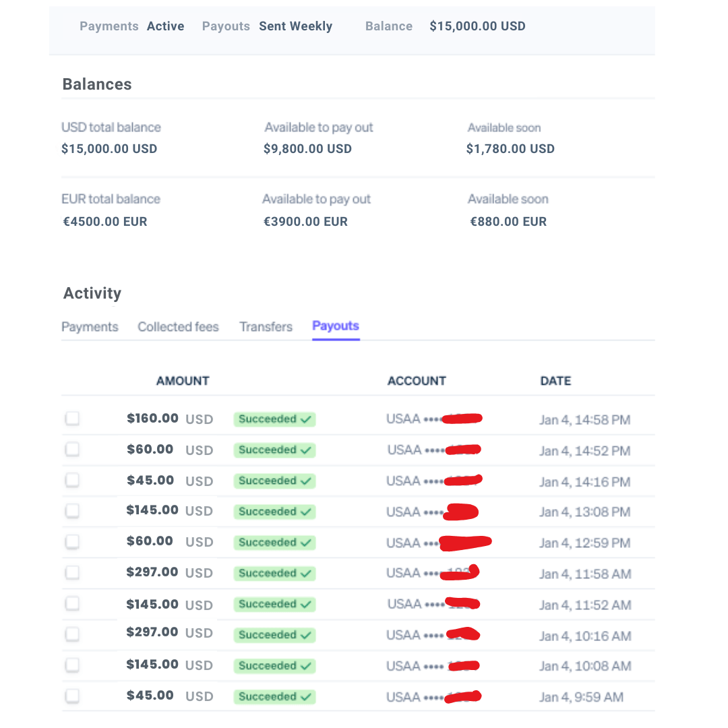The height and width of the screenshot is (728, 728).
Task: Check the box for Jan 4, 14:16 PM payout
Action: (72, 480)
